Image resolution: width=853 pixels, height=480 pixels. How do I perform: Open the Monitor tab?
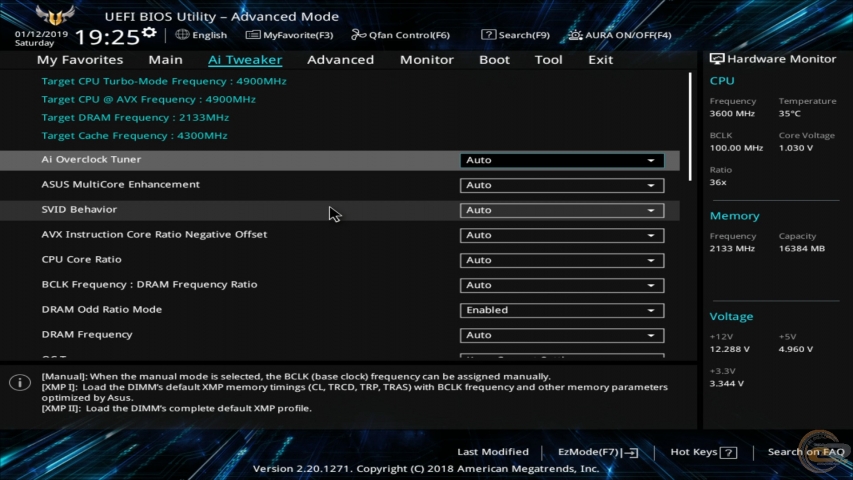pos(426,60)
